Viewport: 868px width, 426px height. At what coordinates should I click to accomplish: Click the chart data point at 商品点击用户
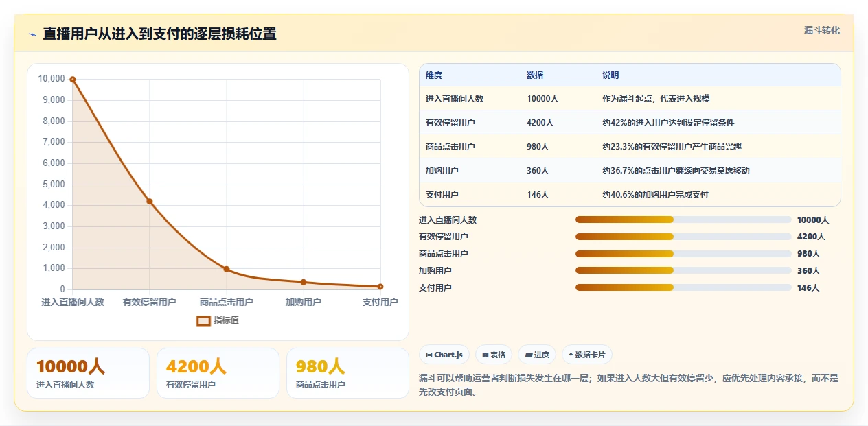[x=227, y=269]
